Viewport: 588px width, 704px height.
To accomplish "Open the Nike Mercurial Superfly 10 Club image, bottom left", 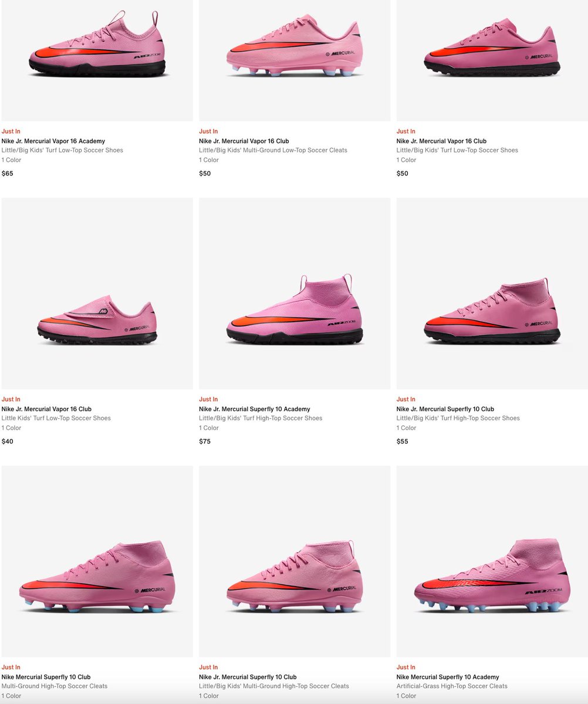I will pos(97,561).
